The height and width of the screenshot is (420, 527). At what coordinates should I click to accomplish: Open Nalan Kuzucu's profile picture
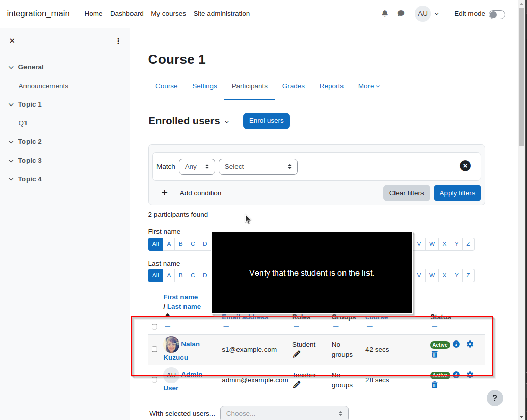(x=171, y=345)
